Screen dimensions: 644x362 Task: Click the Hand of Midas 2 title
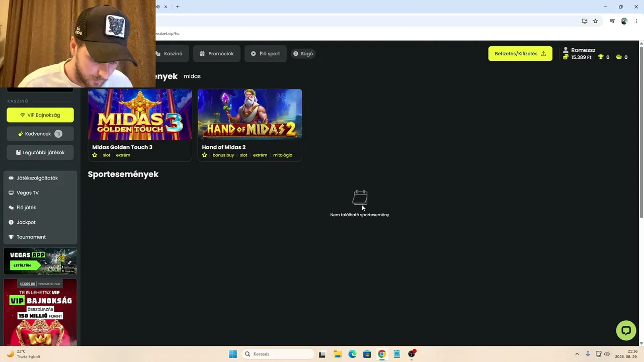tap(224, 147)
